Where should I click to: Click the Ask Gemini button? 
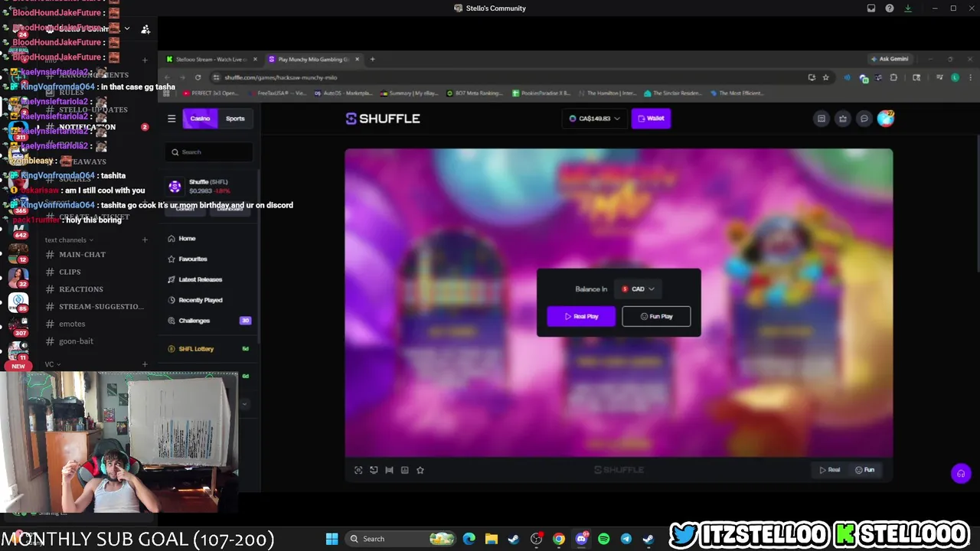pos(889,59)
